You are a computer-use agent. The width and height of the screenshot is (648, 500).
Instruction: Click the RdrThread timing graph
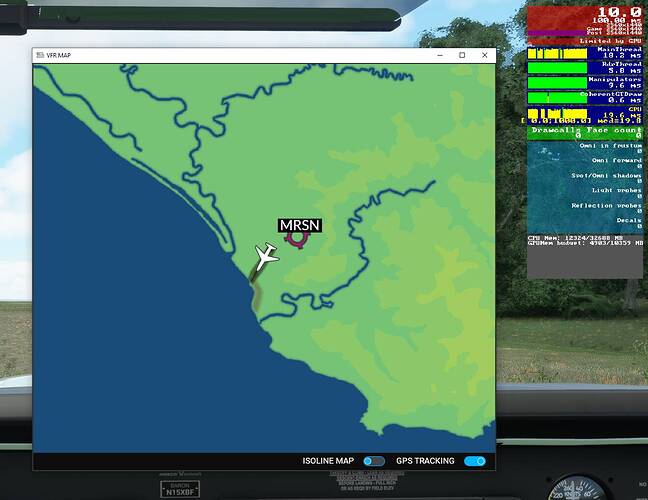[557, 68]
